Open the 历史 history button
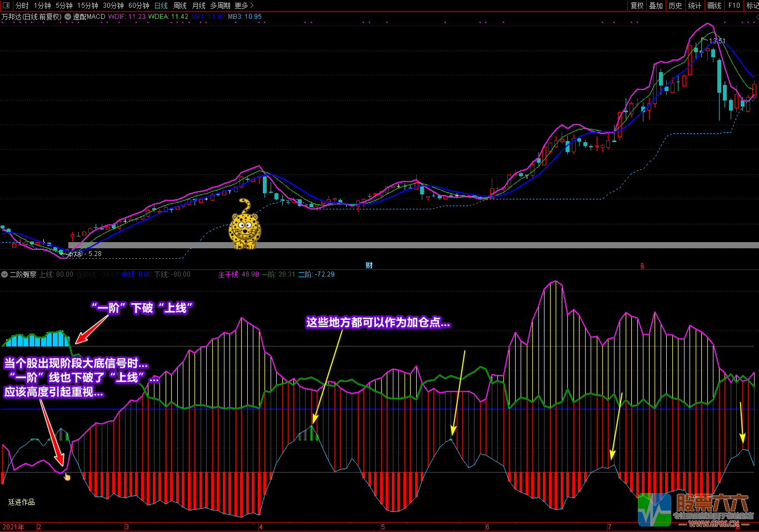This screenshot has width=759, height=532. [x=675, y=6]
